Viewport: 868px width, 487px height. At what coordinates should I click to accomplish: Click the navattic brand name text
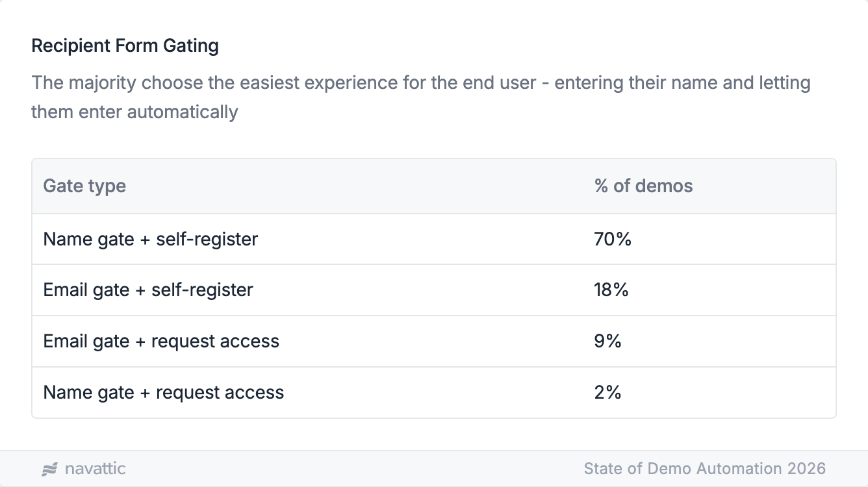[x=95, y=469]
